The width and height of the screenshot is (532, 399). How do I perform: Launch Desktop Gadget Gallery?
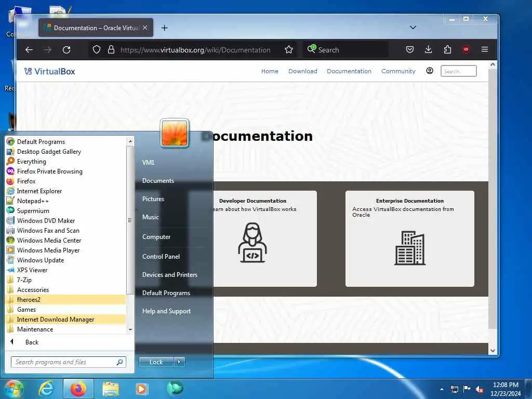[66, 152]
